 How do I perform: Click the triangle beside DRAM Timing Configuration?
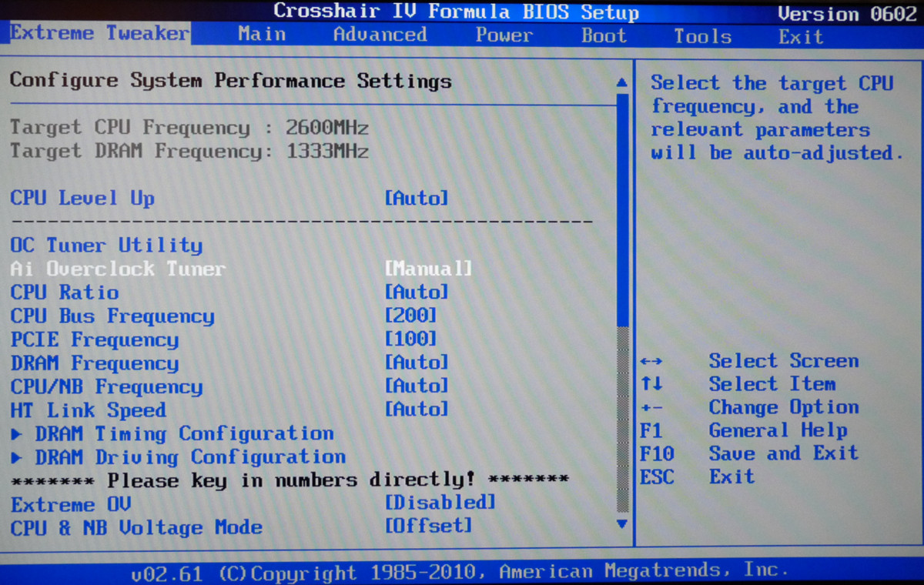pyautogui.click(x=17, y=435)
